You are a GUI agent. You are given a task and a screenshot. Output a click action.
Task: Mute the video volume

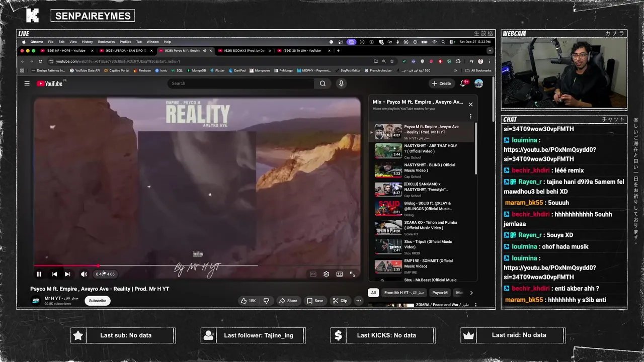coord(84,274)
